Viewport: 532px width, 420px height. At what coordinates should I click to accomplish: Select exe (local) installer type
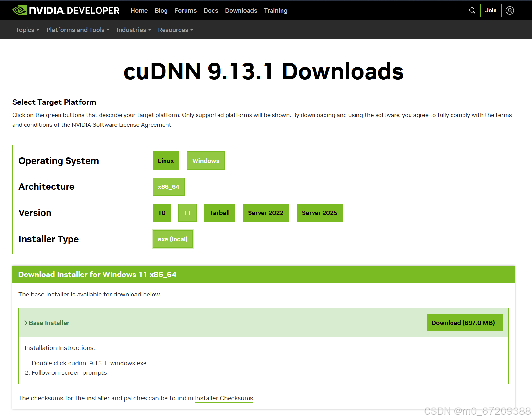click(173, 239)
